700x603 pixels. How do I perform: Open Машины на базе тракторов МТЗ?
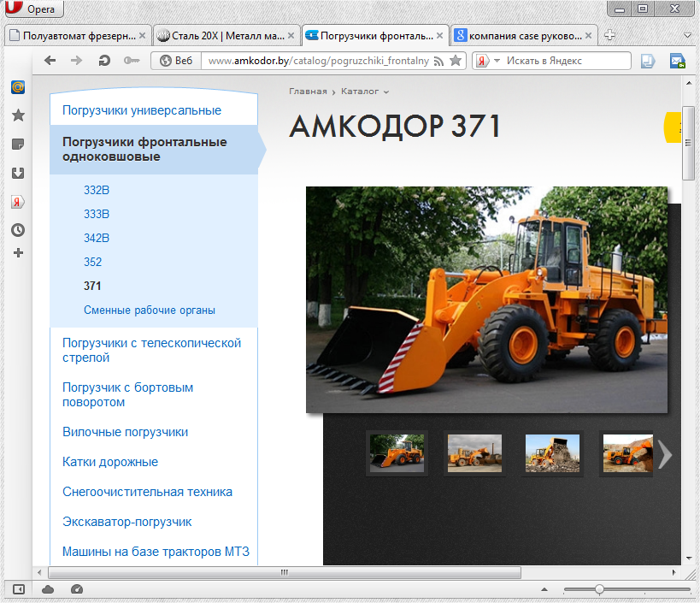(x=156, y=552)
